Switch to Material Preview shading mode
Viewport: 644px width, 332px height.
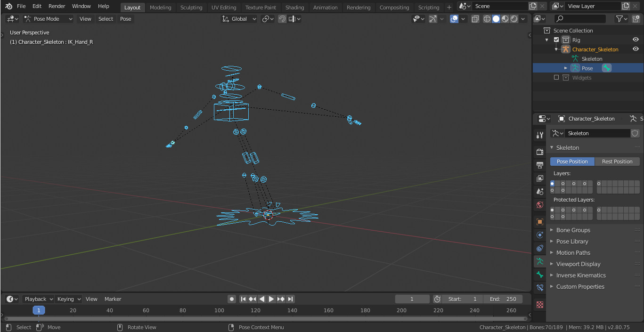point(505,19)
